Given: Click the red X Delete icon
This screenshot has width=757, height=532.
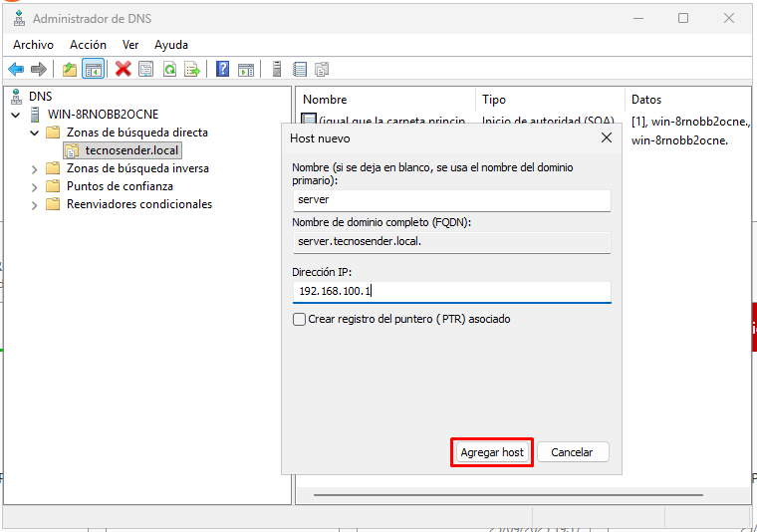Looking at the screenshot, I should [x=124, y=69].
